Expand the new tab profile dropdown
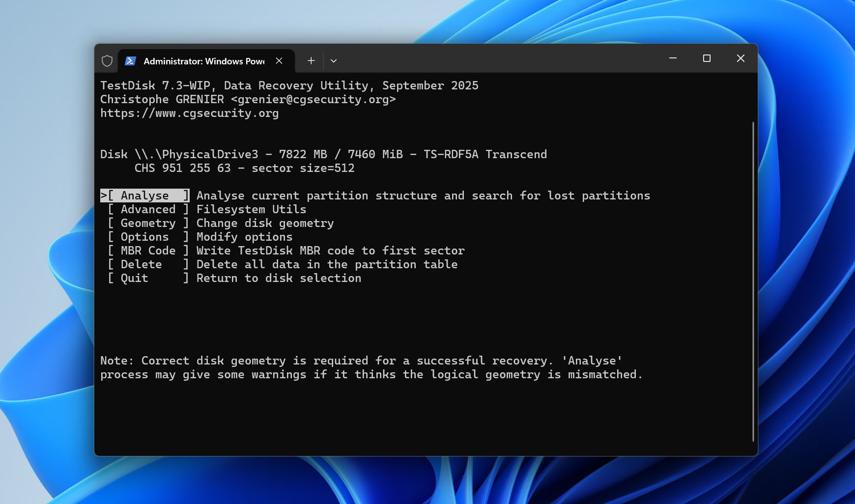 [x=334, y=61]
